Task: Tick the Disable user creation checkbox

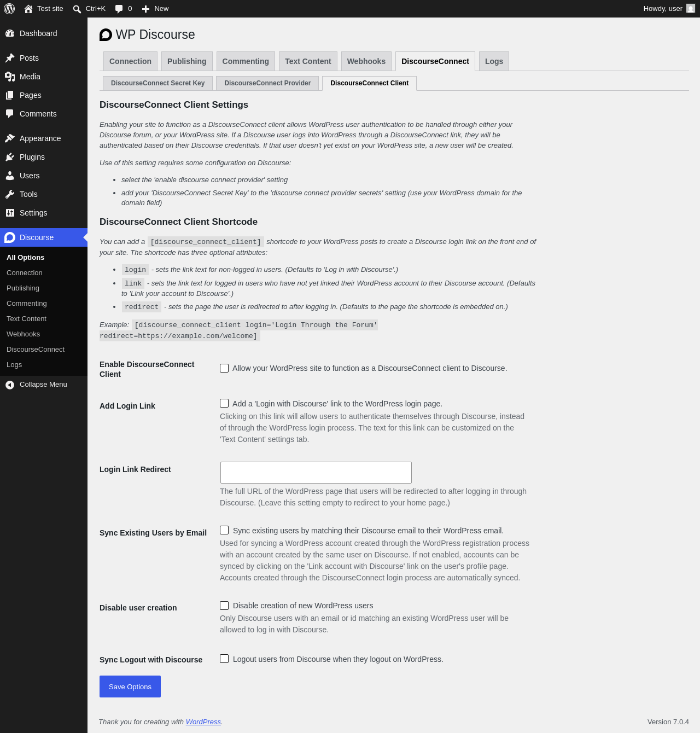Action: (x=224, y=606)
